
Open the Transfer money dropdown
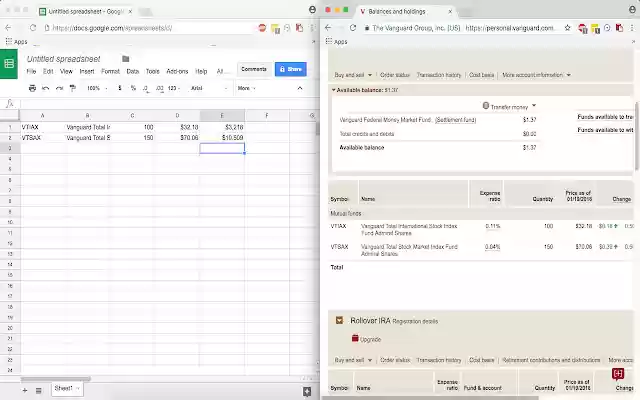(509, 107)
